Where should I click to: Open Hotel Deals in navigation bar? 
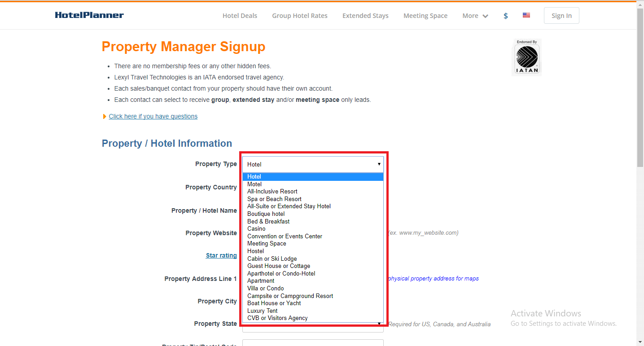point(240,16)
